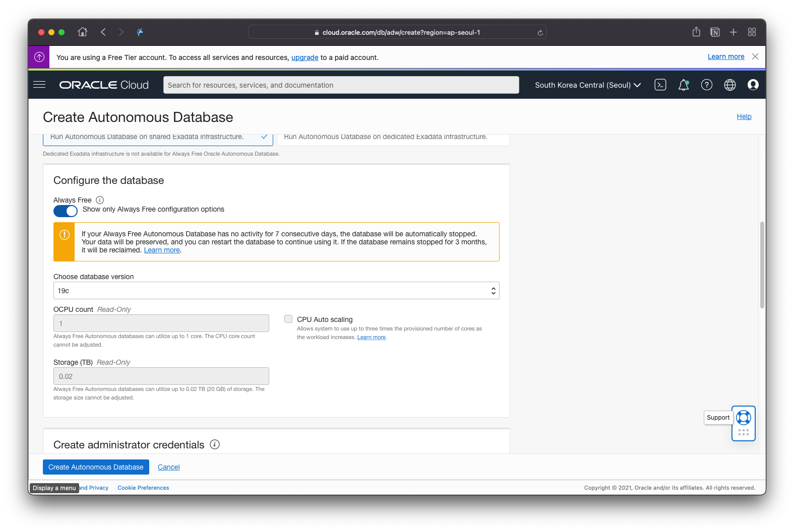Reload the page with the refresh icon

click(540, 33)
